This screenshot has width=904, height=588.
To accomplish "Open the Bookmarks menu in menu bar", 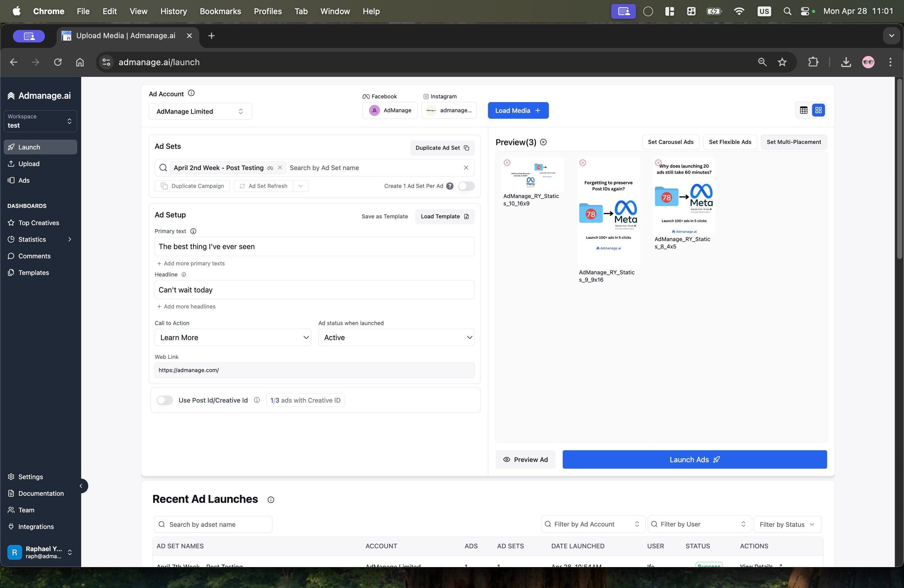I will tap(220, 11).
